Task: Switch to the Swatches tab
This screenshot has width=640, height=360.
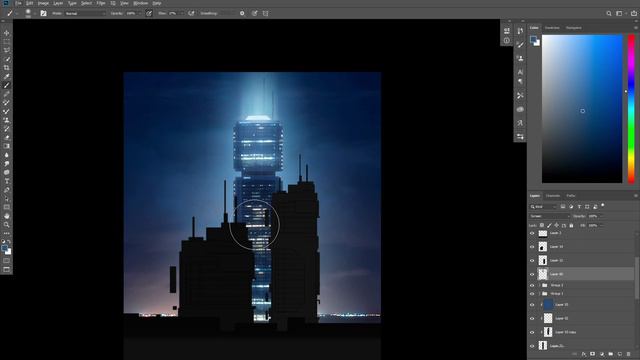Action: tap(552, 28)
